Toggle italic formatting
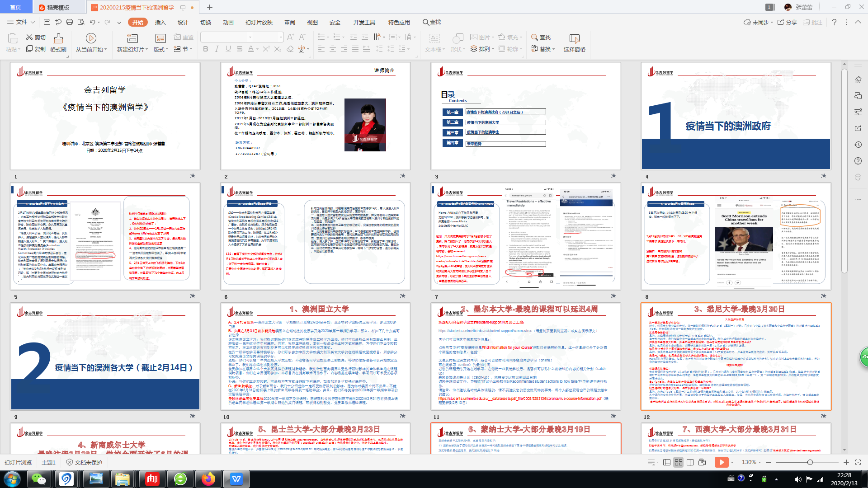The width and height of the screenshot is (868, 488). point(217,49)
